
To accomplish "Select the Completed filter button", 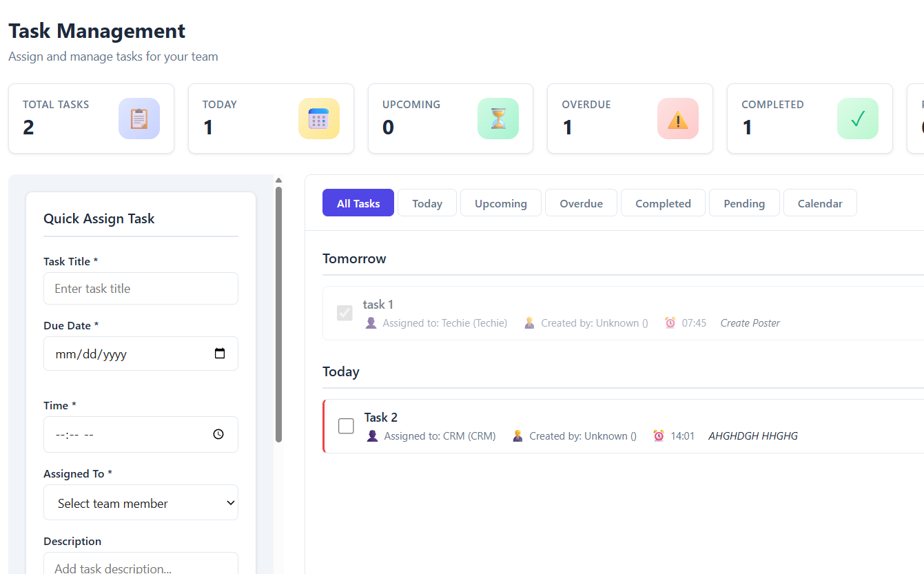I will tap(663, 203).
